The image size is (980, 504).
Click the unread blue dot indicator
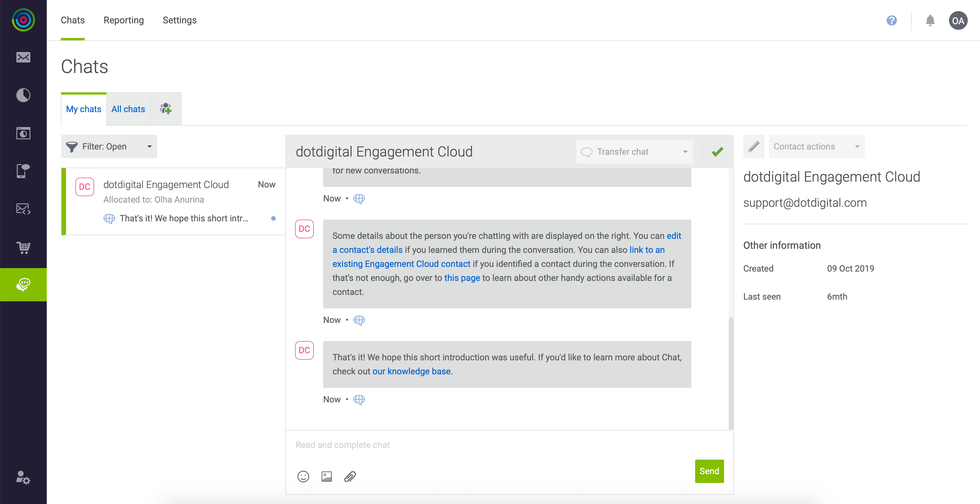273,218
